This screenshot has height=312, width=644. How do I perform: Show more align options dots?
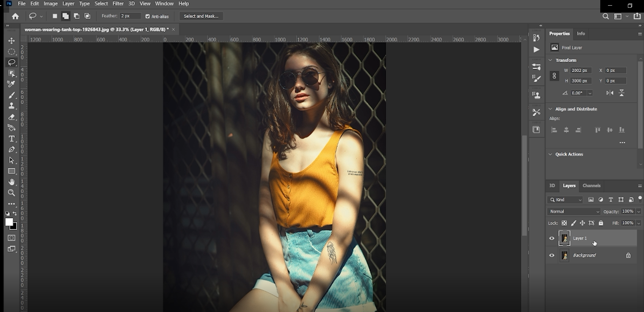coord(622,143)
